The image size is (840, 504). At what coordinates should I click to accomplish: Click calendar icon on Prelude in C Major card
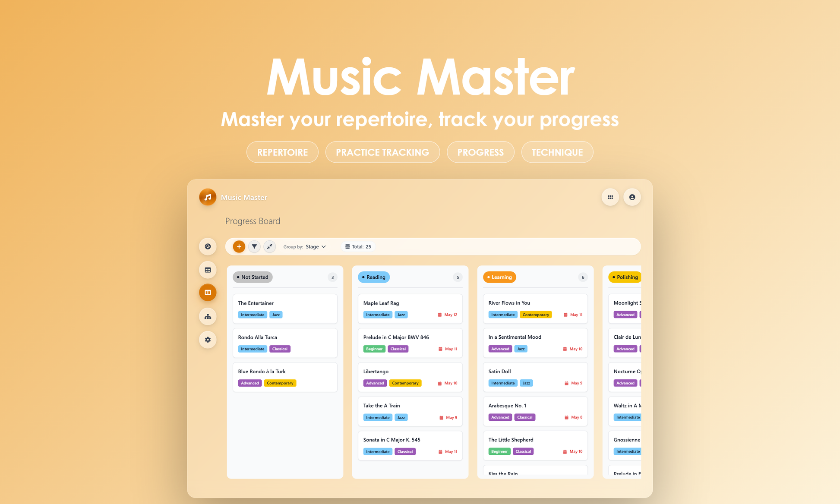(x=440, y=349)
